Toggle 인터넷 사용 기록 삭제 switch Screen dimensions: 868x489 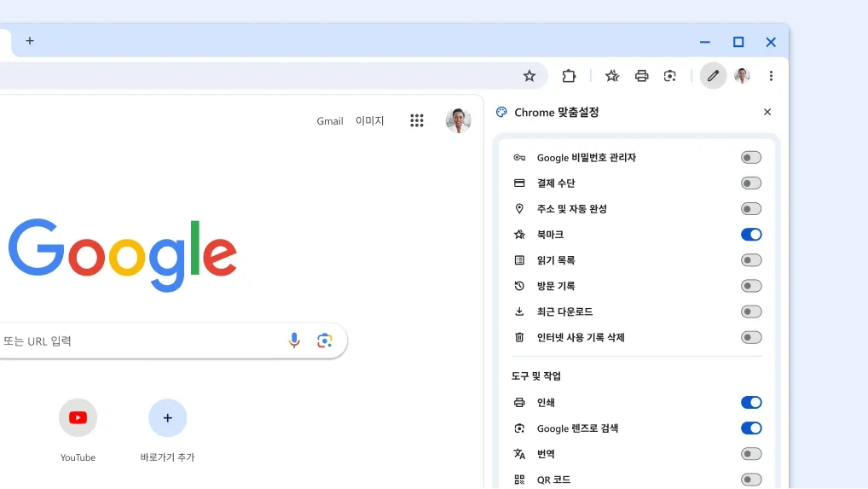(751, 337)
